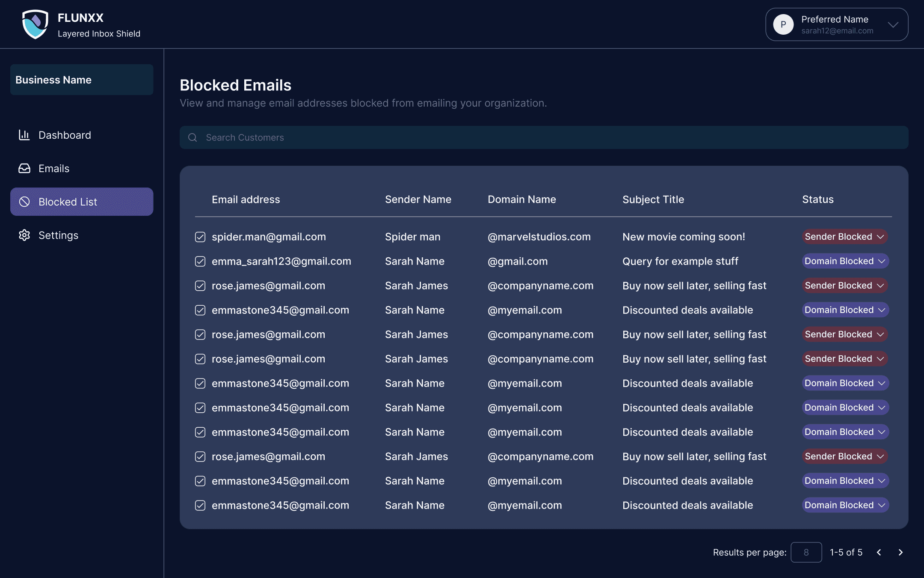Open Sender Blocked status for spider.man@gmail.com
This screenshot has width=924, height=578.
pos(844,237)
